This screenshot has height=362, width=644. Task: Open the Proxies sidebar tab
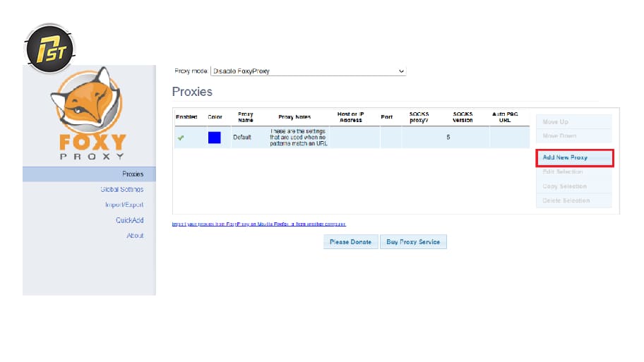pos(89,174)
